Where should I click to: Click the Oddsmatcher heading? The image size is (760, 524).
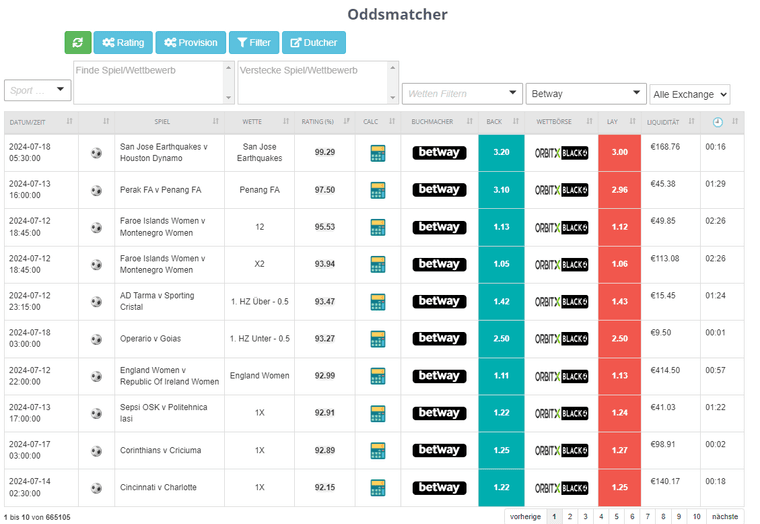point(397,14)
